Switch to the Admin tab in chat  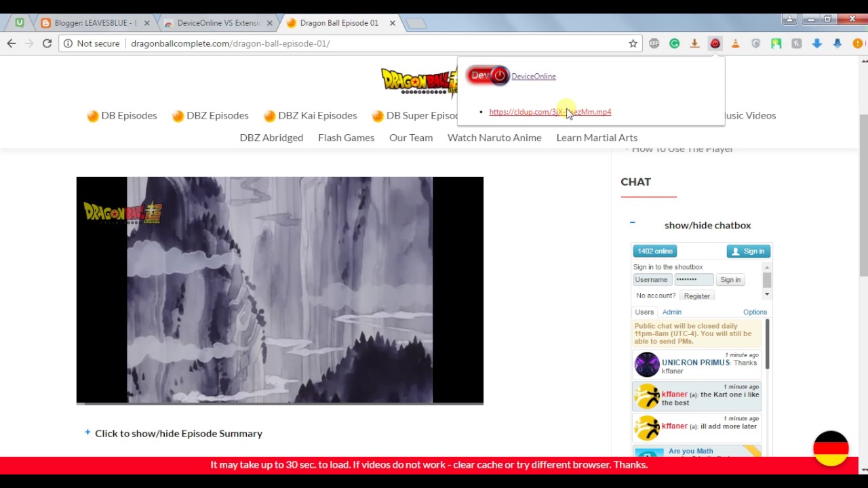click(672, 312)
